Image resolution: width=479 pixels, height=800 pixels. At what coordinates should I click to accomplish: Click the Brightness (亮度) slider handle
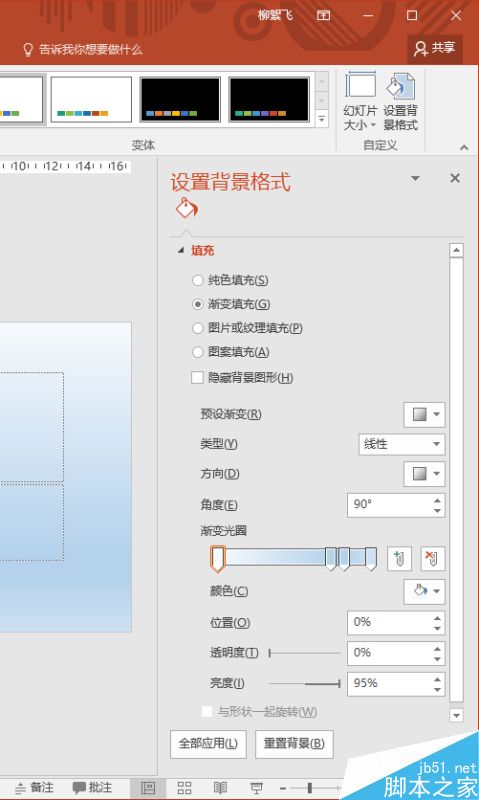339,683
